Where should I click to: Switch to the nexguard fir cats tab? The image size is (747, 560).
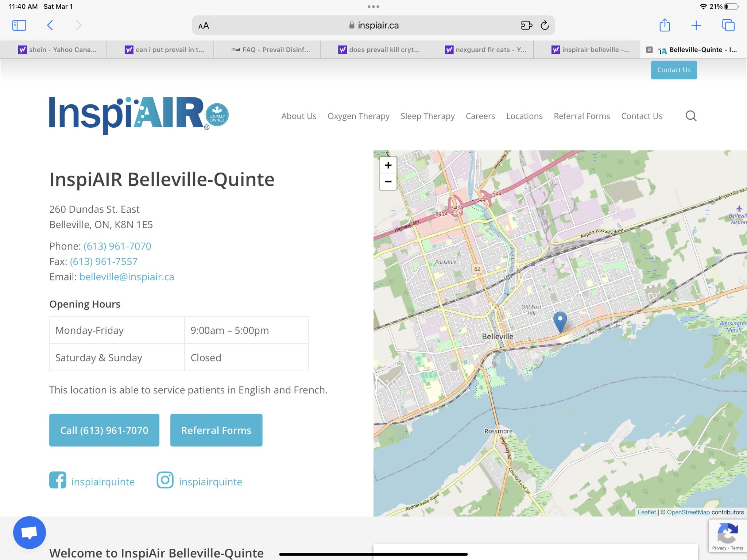(480, 50)
